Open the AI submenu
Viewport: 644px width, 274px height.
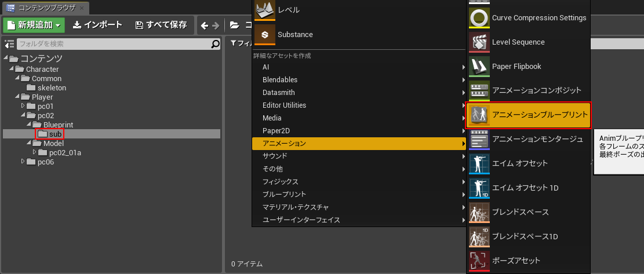359,67
